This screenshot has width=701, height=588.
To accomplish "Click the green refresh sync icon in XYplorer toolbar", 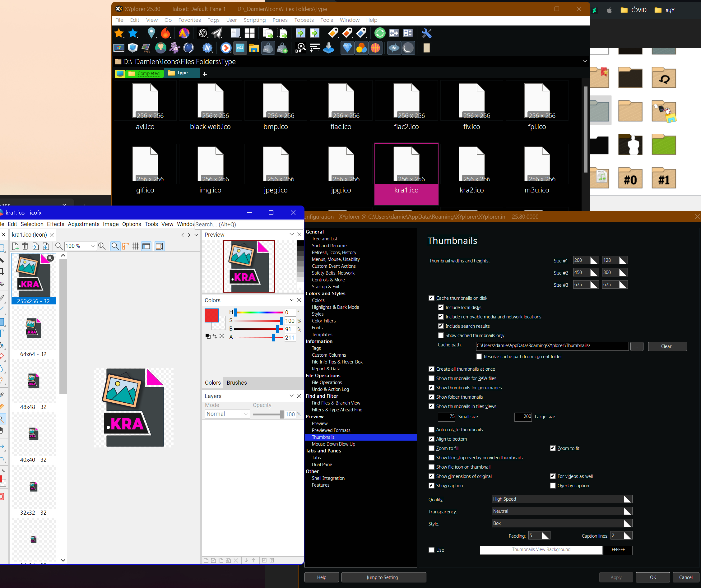I will (380, 33).
